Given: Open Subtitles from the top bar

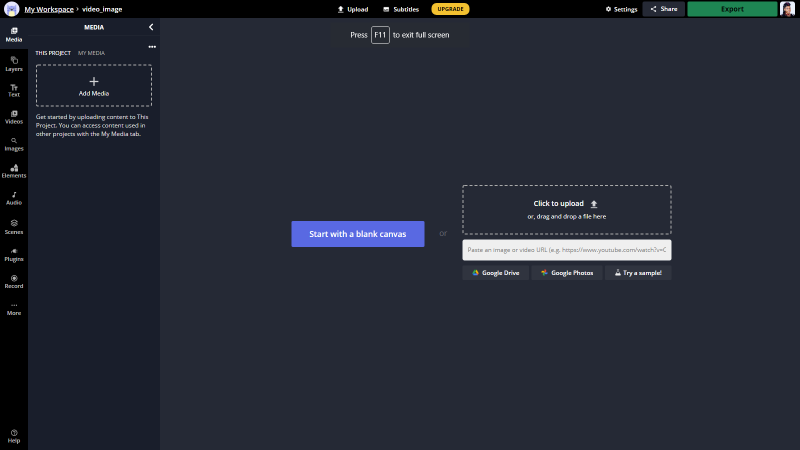Looking at the screenshot, I should (x=401, y=9).
